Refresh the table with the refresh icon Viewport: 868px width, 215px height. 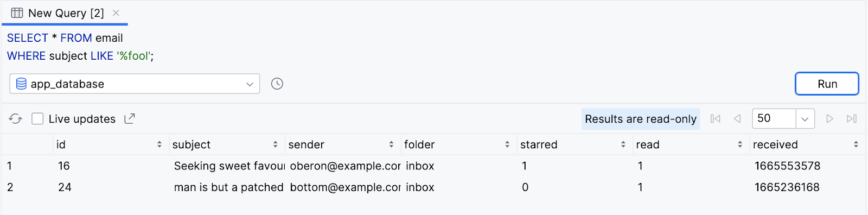pos(15,119)
